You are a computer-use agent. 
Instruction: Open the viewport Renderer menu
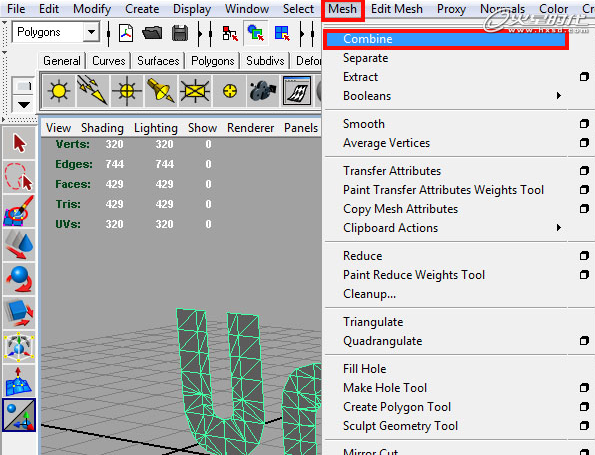pos(250,128)
